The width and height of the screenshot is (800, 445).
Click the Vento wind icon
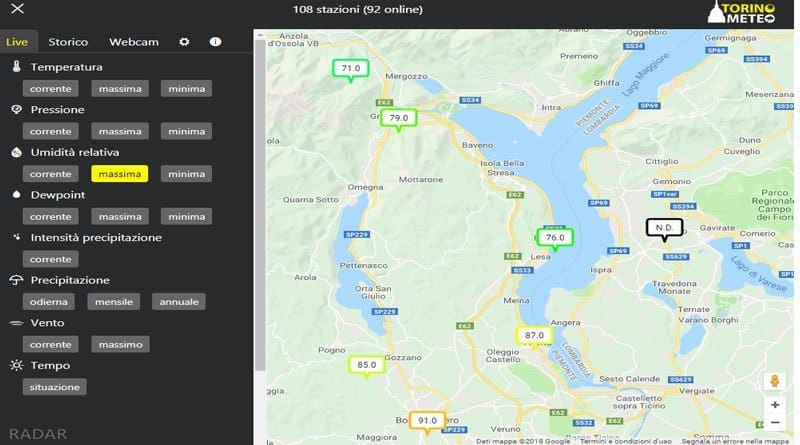[x=16, y=323]
